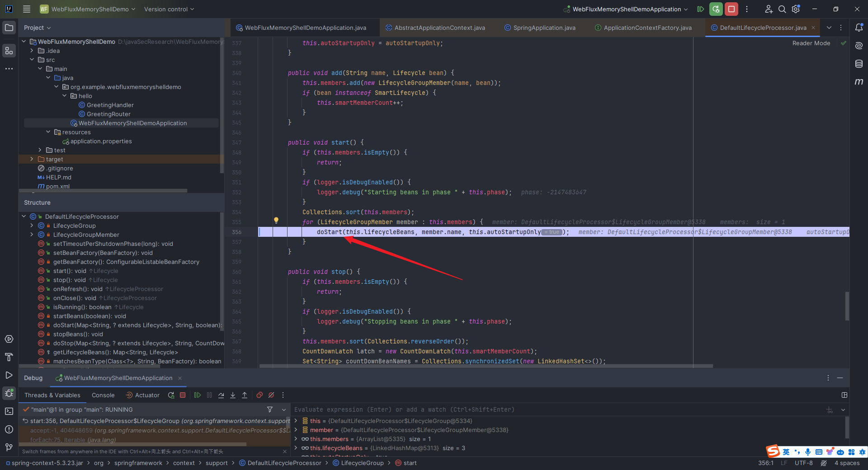Image resolution: width=868 pixels, height=470 pixels.
Task: Expand the this.lifecycleBeans variable
Action: click(x=296, y=448)
